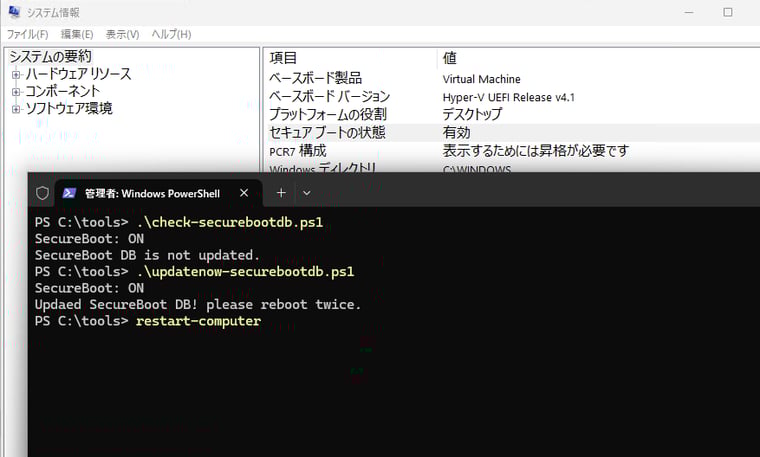Open a new terminal tab with plus button

[281, 193]
